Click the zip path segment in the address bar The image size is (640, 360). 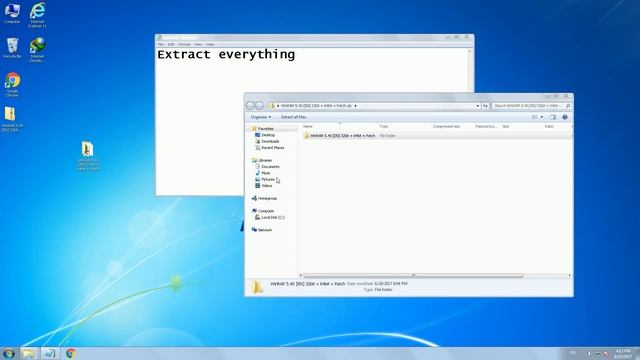(316, 106)
